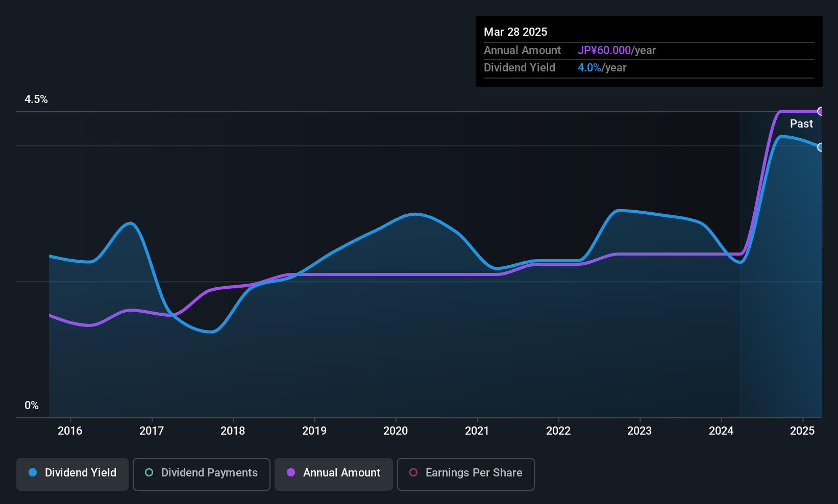
Task: Select the blue Dividend Yield endpoint marker
Action: [x=821, y=147]
